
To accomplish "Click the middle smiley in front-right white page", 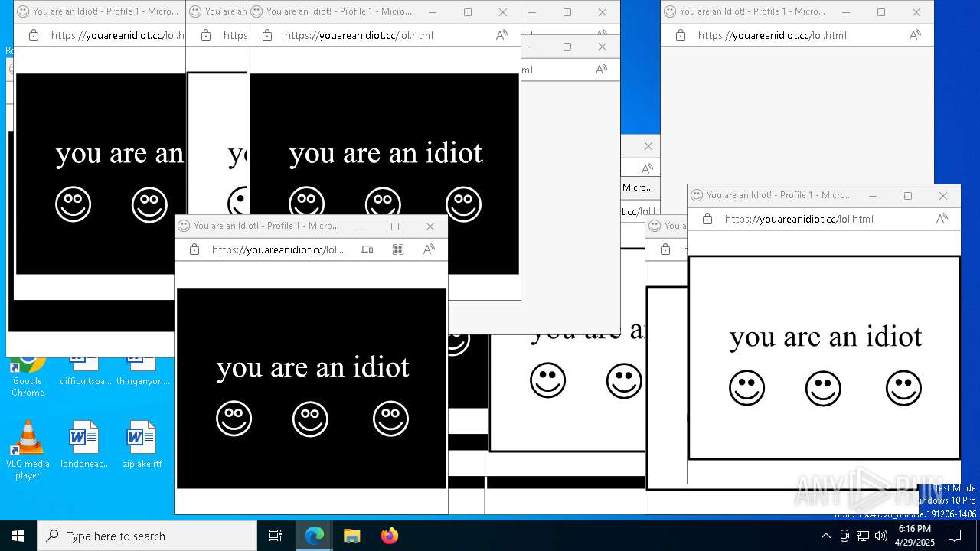I will [823, 388].
